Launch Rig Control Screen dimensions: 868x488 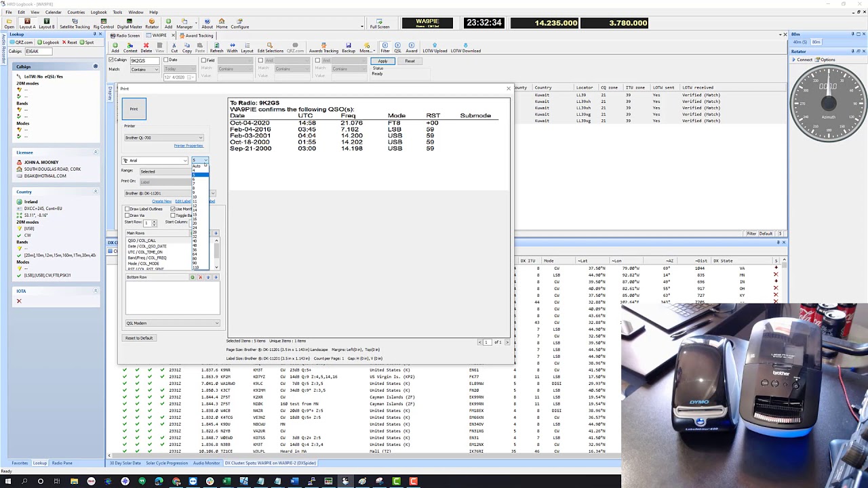tap(103, 24)
